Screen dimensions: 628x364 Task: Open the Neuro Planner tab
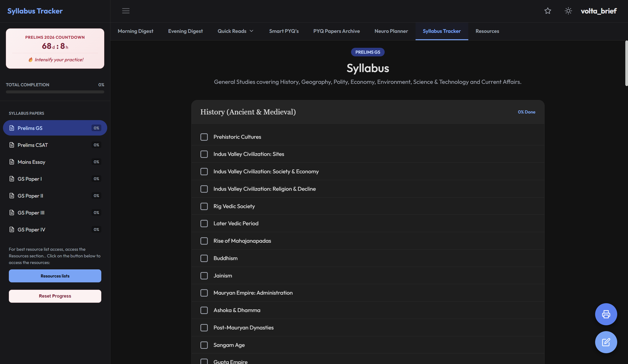click(391, 31)
